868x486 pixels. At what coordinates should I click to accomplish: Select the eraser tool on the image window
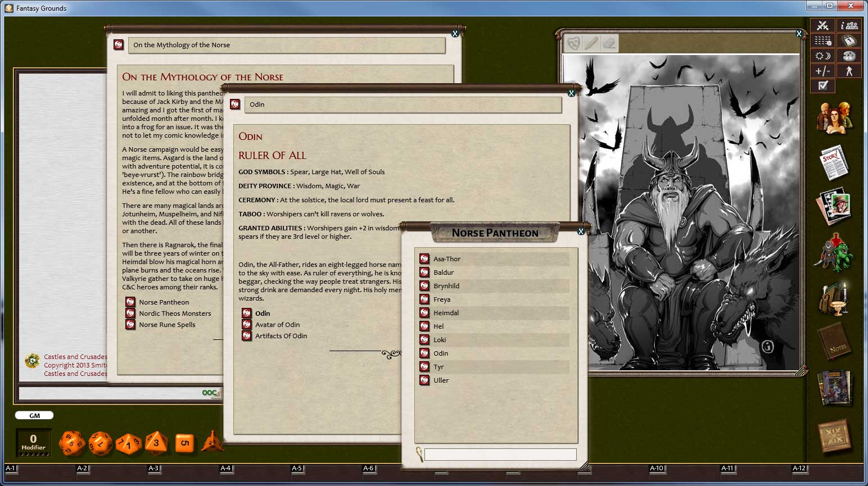click(609, 42)
